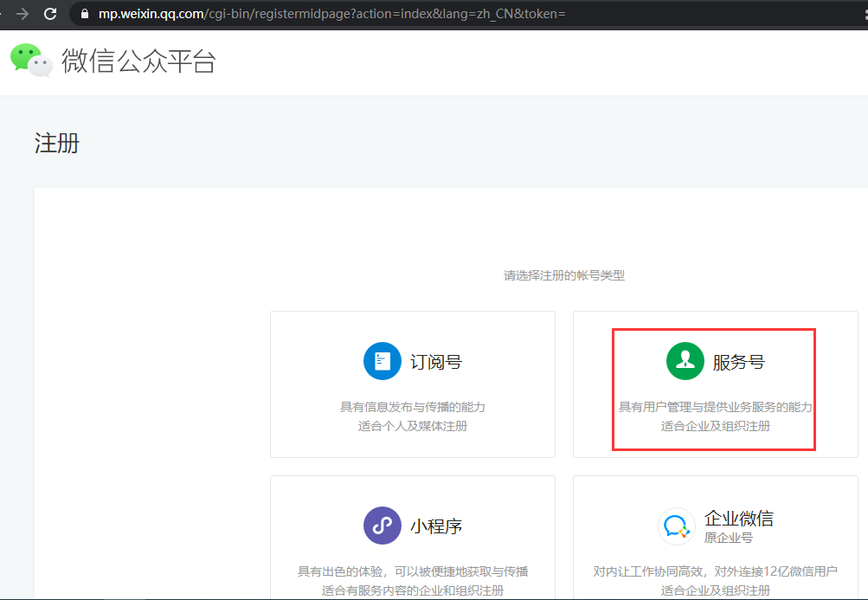Click 适合企业及组织注册 under 服务号
Screen dimensions: 868x600
point(715,426)
